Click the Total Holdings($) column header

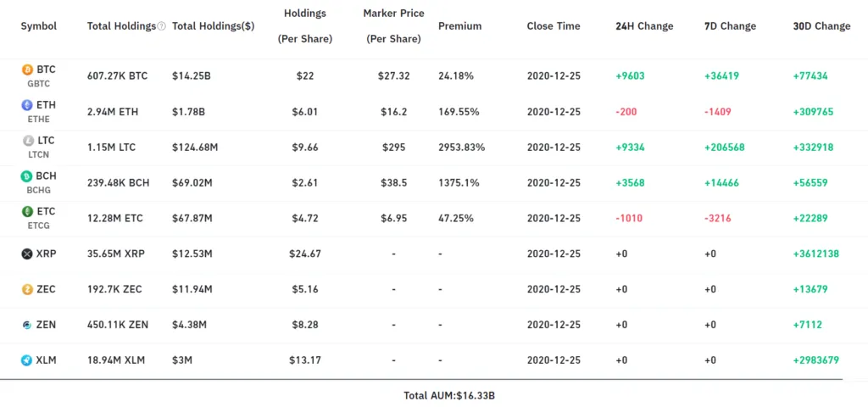(213, 26)
